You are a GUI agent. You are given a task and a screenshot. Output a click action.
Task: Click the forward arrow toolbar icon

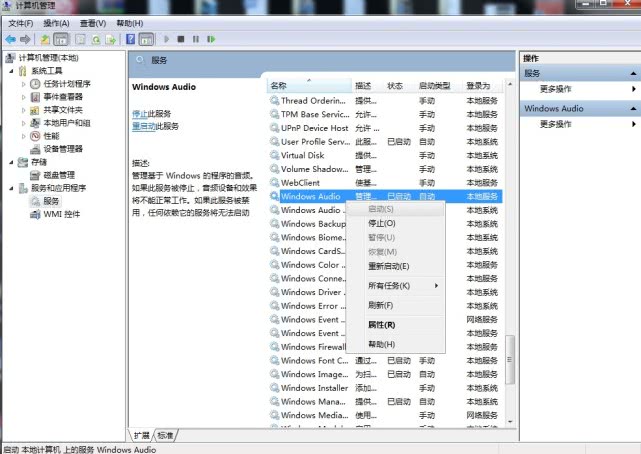(x=25, y=39)
